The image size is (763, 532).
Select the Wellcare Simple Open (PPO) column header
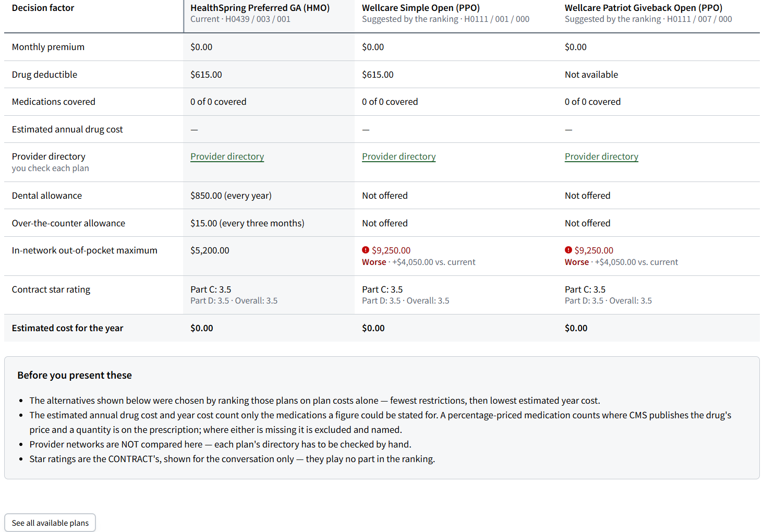[x=421, y=8]
